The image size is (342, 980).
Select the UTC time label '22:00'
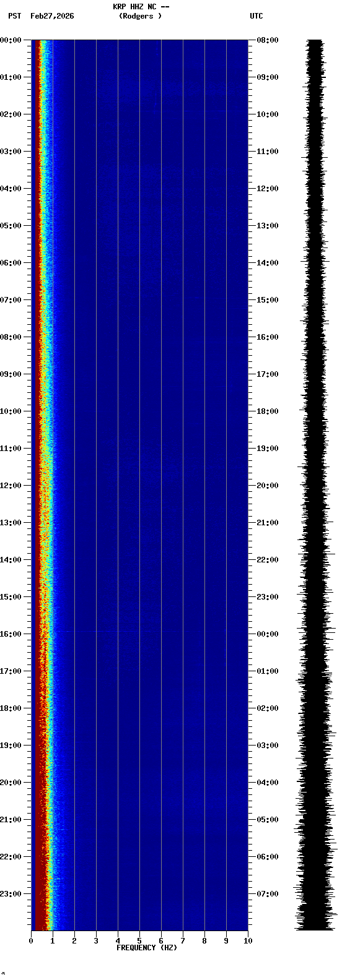tap(268, 560)
